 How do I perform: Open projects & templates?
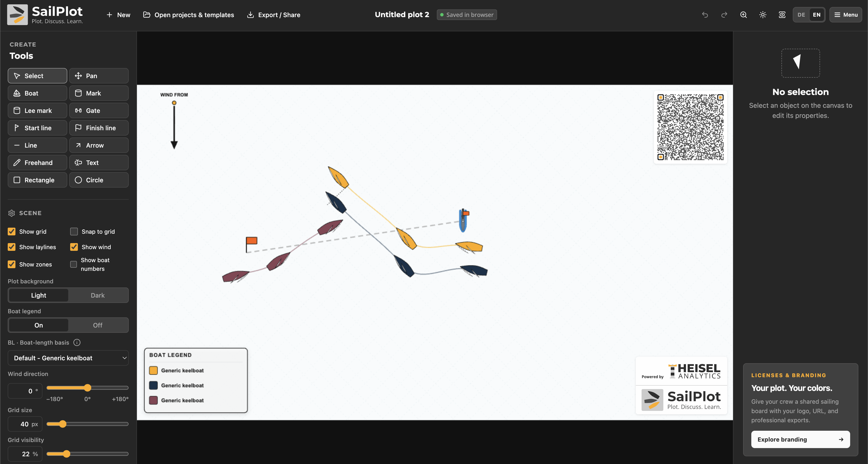point(188,15)
